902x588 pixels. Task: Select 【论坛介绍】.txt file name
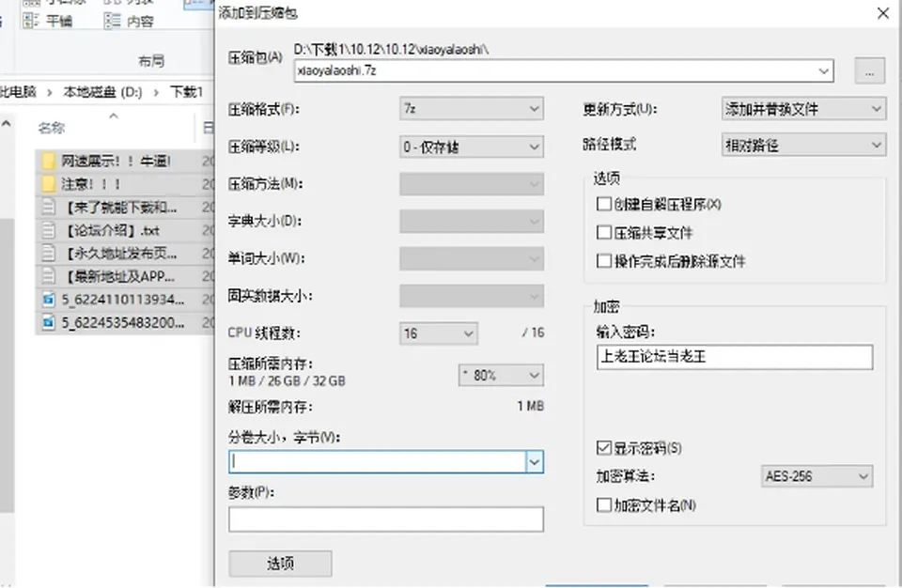113,231
